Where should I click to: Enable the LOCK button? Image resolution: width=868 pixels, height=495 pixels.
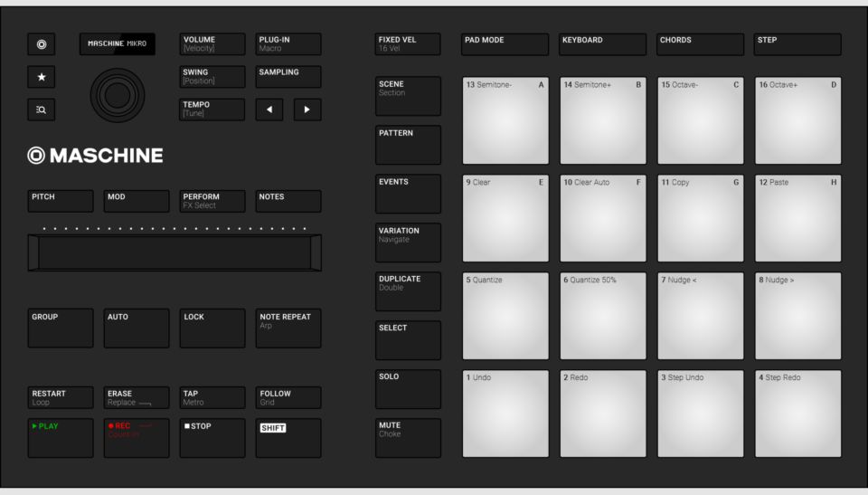(x=212, y=328)
